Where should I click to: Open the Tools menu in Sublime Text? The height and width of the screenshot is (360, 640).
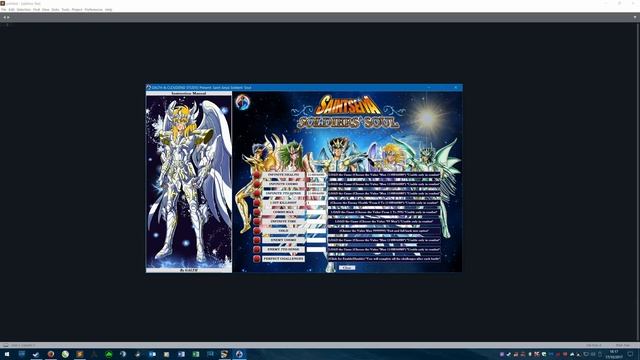(65, 9)
